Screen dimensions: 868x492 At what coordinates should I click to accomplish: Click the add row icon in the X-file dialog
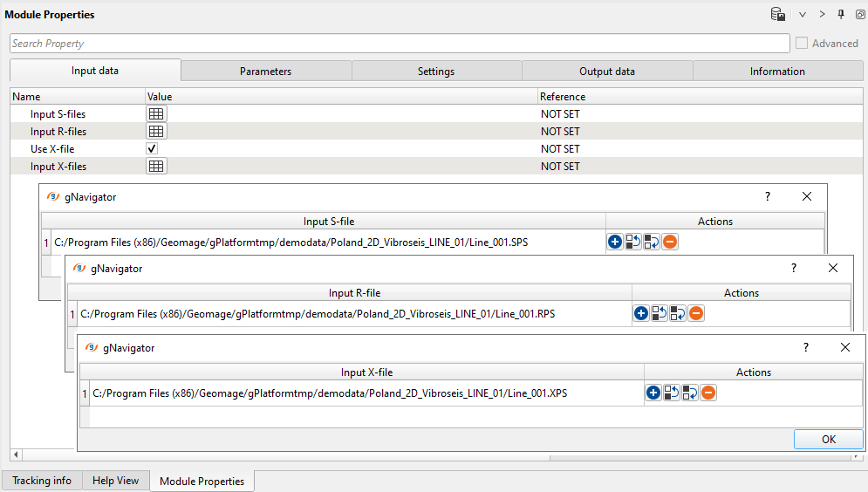click(653, 393)
